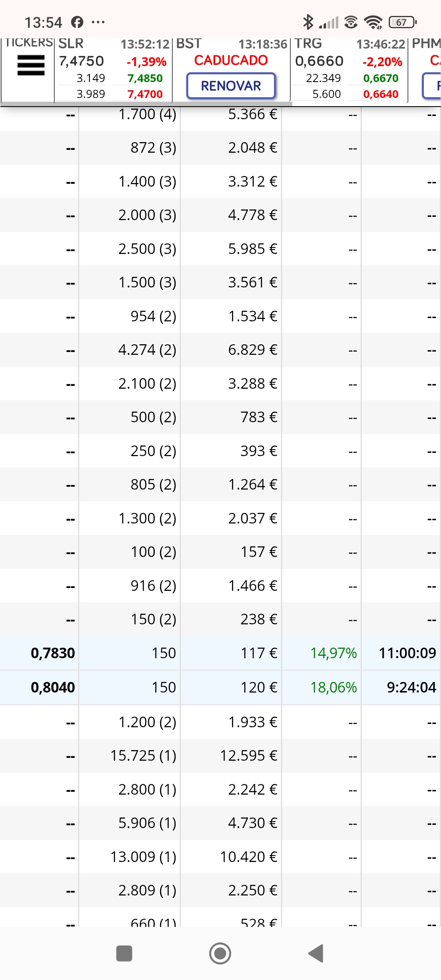Image resolution: width=441 pixels, height=980 pixels.
Task: Tap the recent apps square button
Action: pyautogui.click(x=124, y=953)
